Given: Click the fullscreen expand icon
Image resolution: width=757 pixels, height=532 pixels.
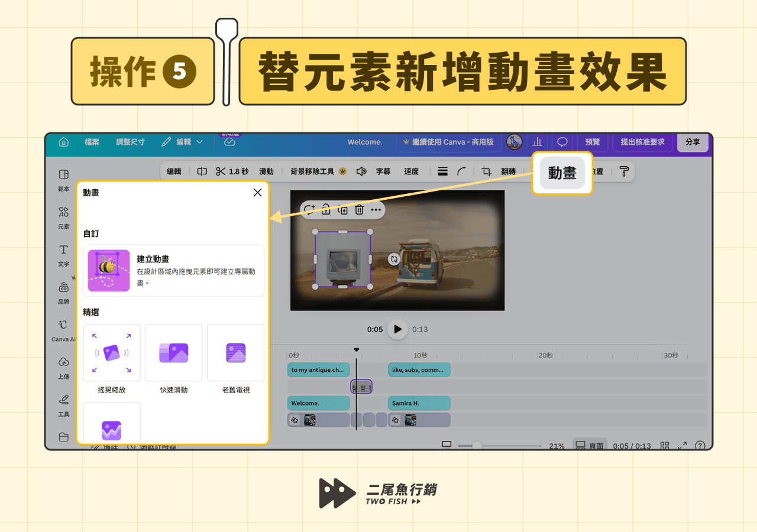Looking at the screenshot, I should pos(682,446).
